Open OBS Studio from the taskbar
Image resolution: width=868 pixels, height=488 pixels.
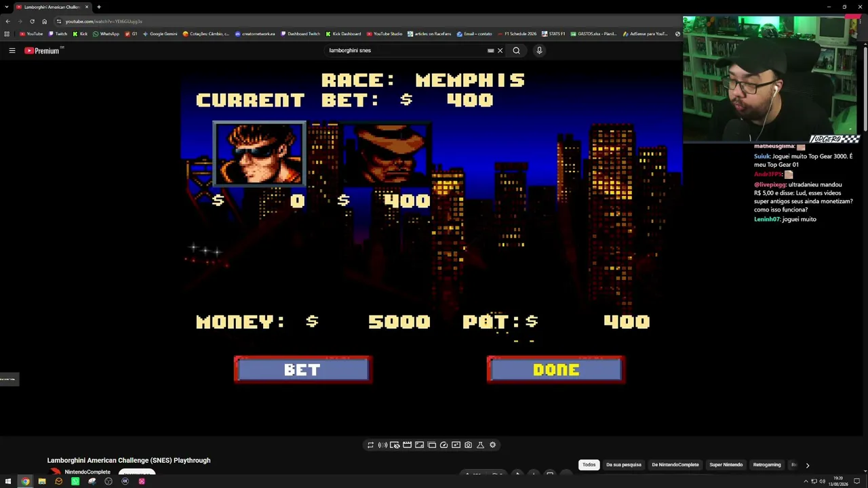coord(108,481)
